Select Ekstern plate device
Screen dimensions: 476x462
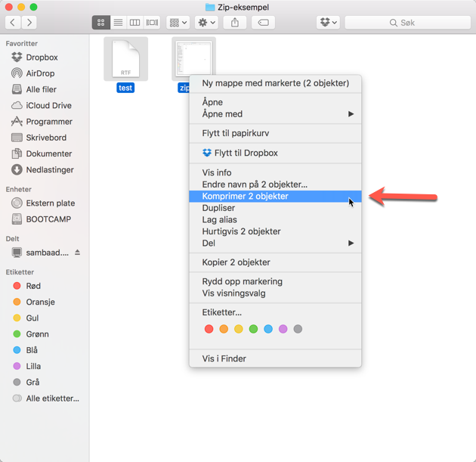(x=50, y=203)
